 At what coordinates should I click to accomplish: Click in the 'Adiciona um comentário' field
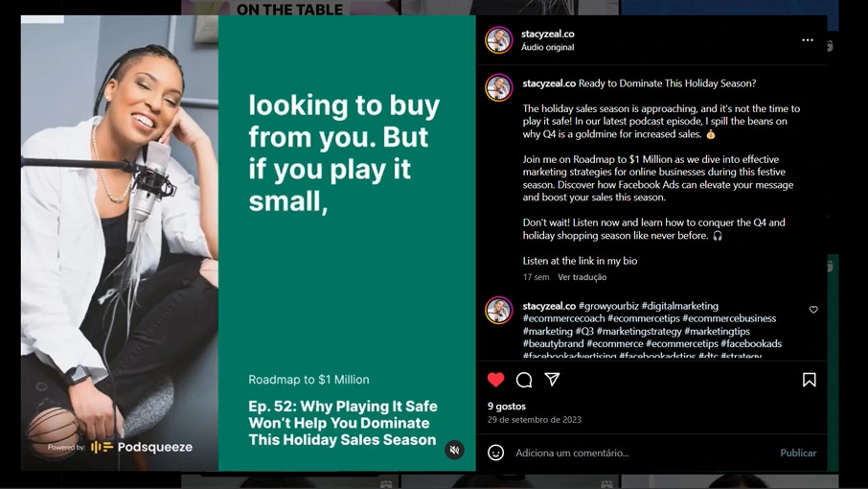pos(642,453)
